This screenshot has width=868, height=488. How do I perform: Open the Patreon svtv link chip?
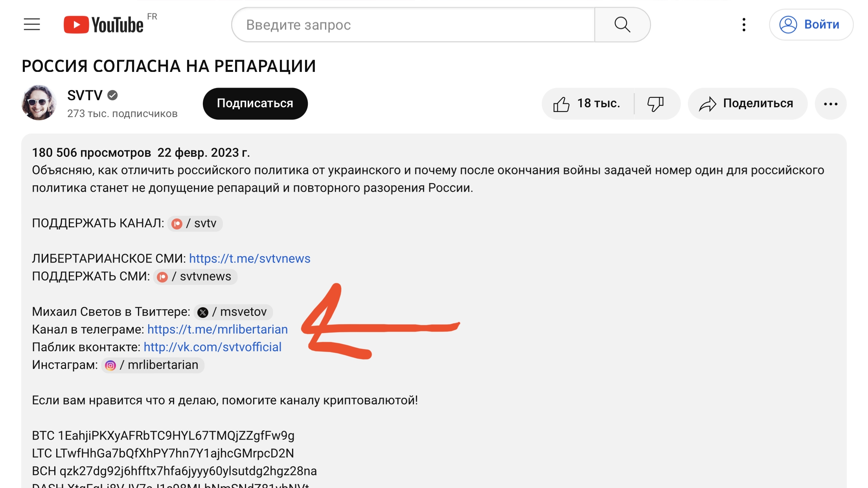pyautogui.click(x=195, y=224)
